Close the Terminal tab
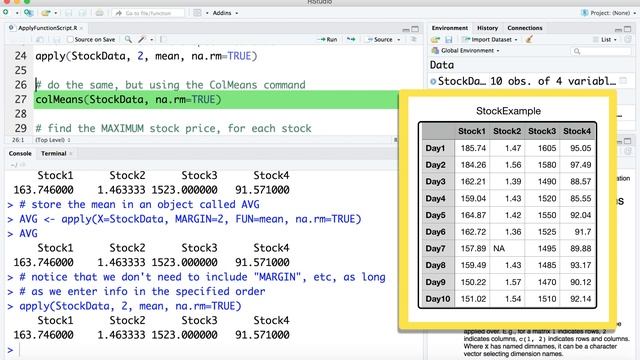Viewport: 640px width, 360px height. (71, 153)
